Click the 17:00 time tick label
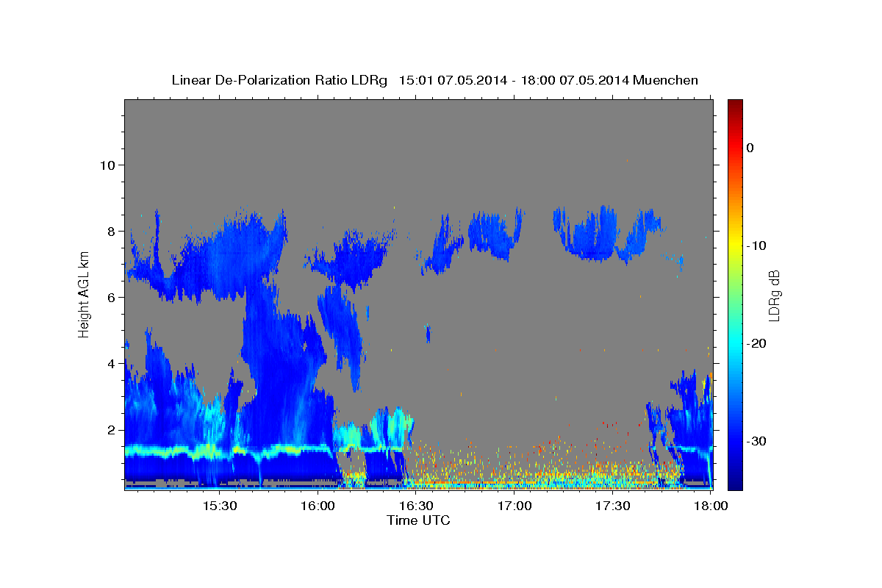The width and height of the screenshot is (882, 588). point(514,506)
